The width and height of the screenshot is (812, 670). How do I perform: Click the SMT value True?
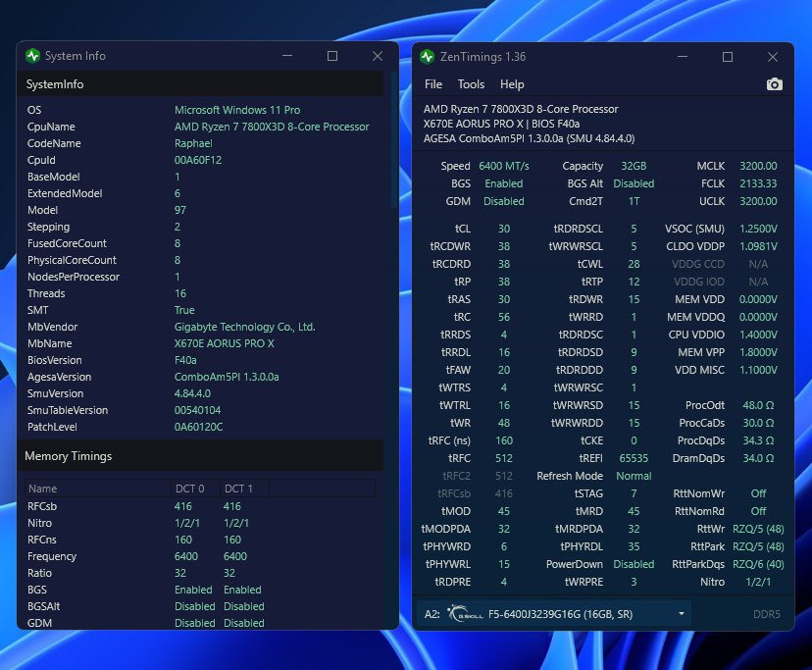pyautogui.click(x=184, y=310)
